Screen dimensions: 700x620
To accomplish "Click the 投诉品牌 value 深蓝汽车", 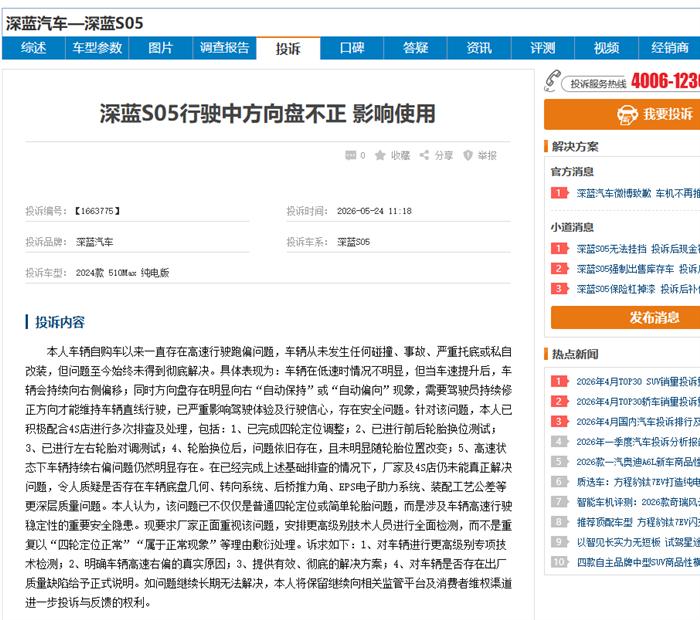I will pos(95,242).
